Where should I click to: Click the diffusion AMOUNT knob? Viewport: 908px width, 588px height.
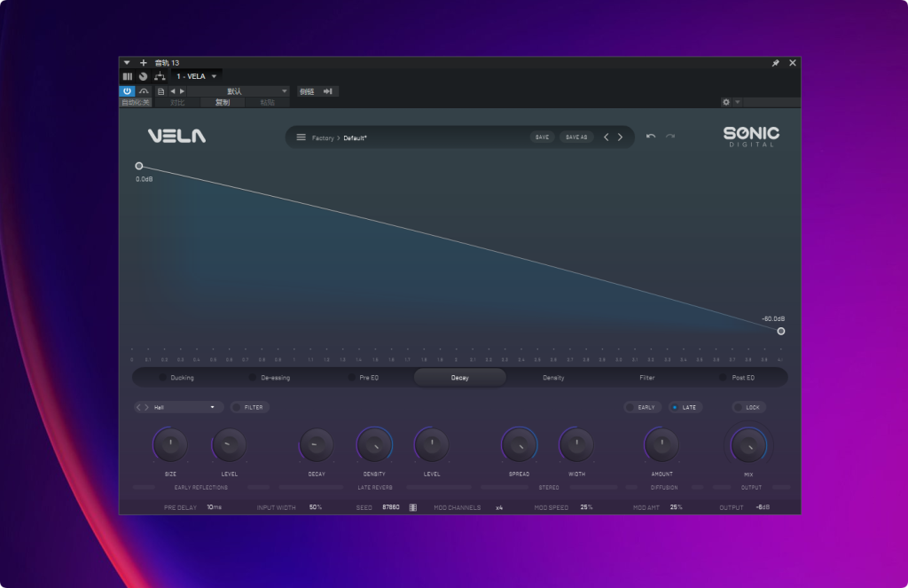[x=661, y=445]
